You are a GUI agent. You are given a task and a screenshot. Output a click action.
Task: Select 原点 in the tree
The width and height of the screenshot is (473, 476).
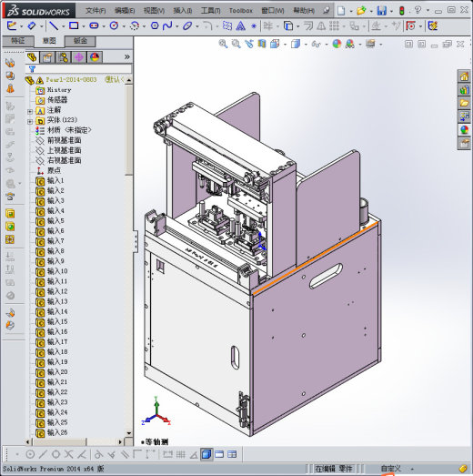click(x=54, y=170)
